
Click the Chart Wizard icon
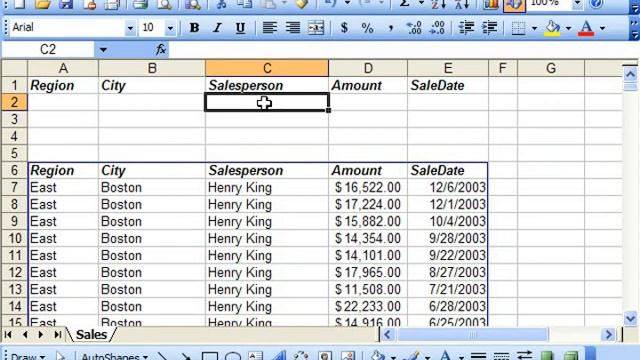pyautogui.click(x=490, y=4)
